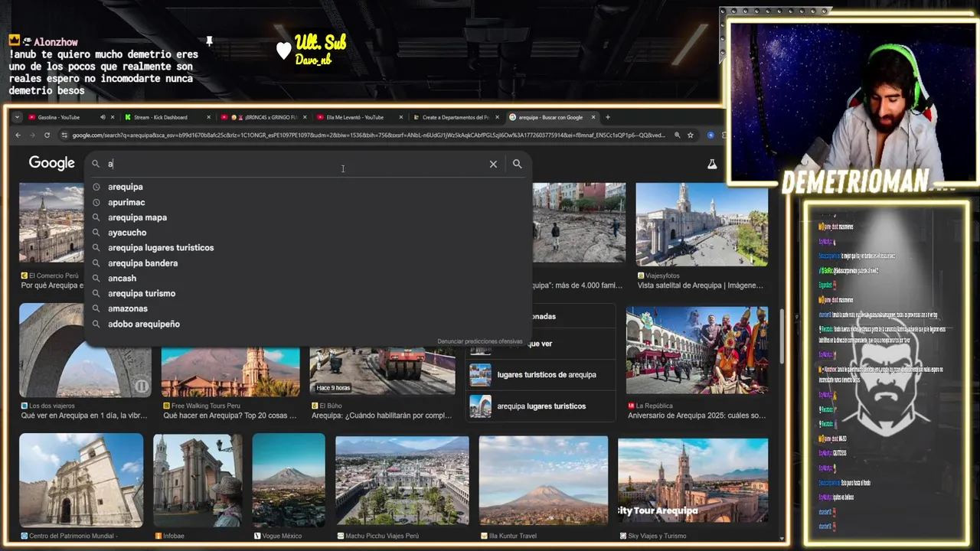The height and width of the screenshot is (551, 980).
Task: Open Machu Picchu Viajes Perú plaza image
Action: tap(402, 480)
